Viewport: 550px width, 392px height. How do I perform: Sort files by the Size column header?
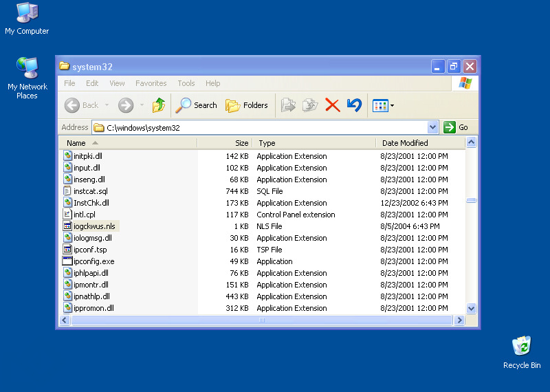(241, 143)
